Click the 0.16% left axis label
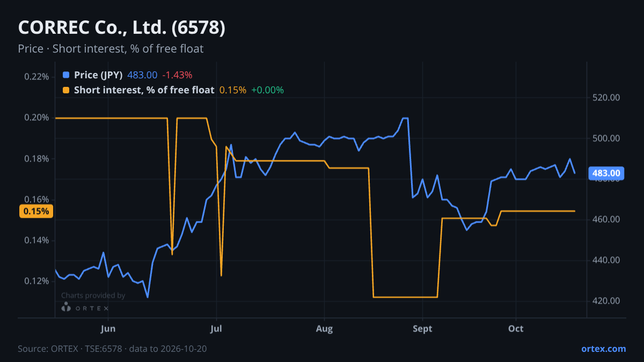This screenshot has width=644, height=362. pos(36,200)
